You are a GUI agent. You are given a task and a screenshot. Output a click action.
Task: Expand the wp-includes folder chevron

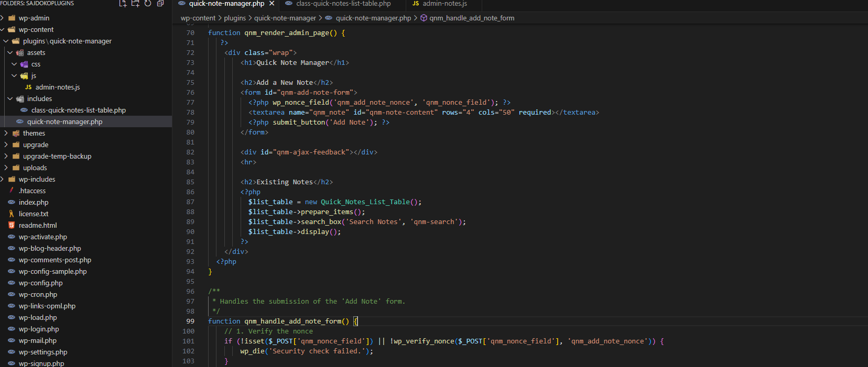pyautogui.click(x=2, y=179)
